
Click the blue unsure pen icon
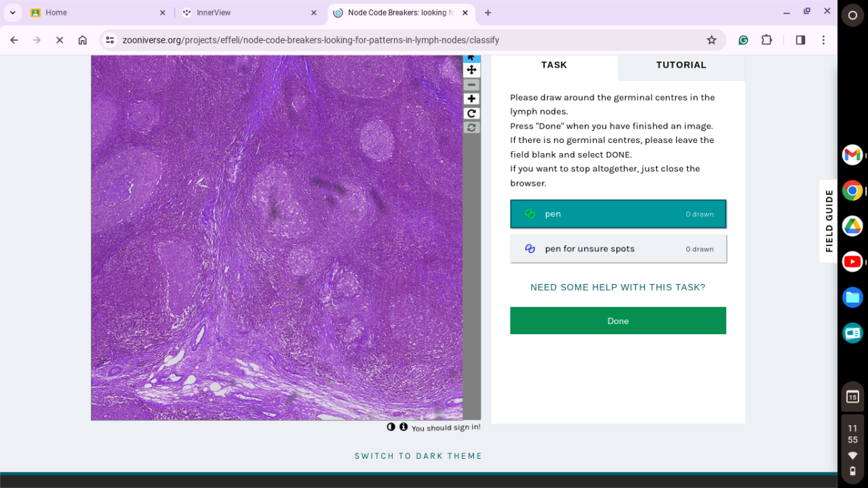(530, 249)
